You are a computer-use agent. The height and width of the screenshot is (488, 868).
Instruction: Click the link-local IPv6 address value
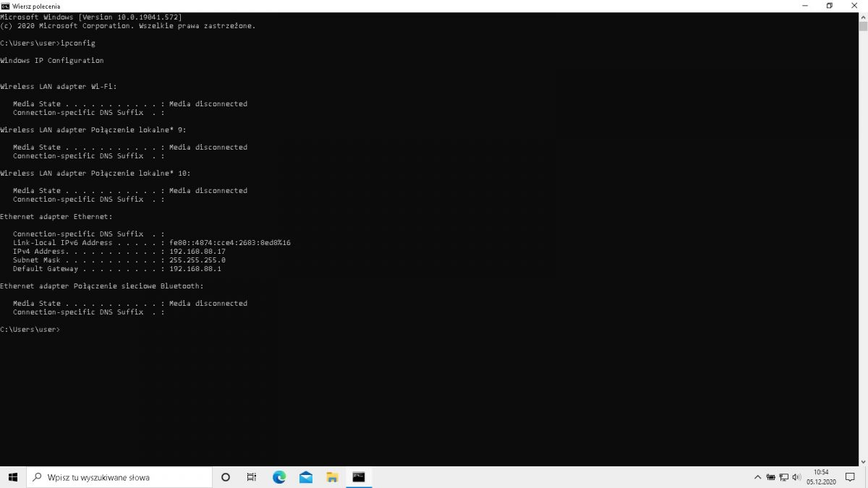click(x=230, y=243)
